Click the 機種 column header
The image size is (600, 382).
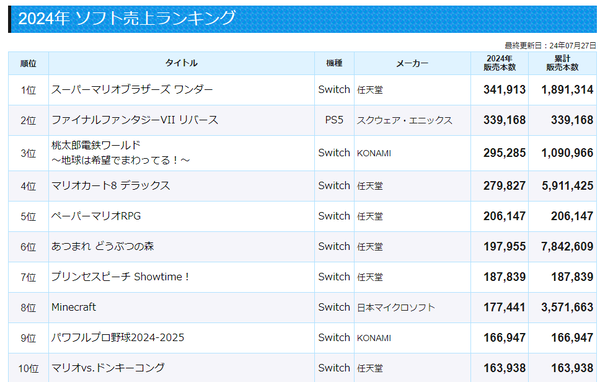pos(334,63)
